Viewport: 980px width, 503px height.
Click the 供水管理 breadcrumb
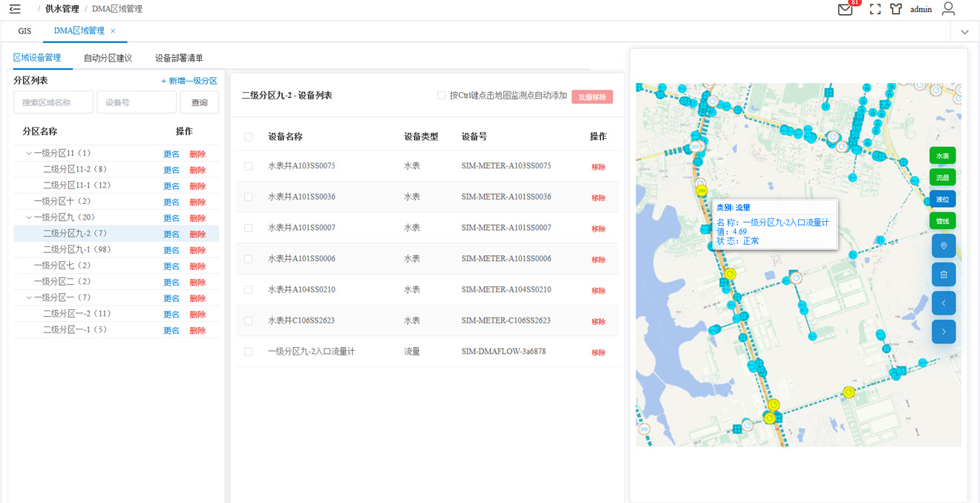(x=62, y=9)
